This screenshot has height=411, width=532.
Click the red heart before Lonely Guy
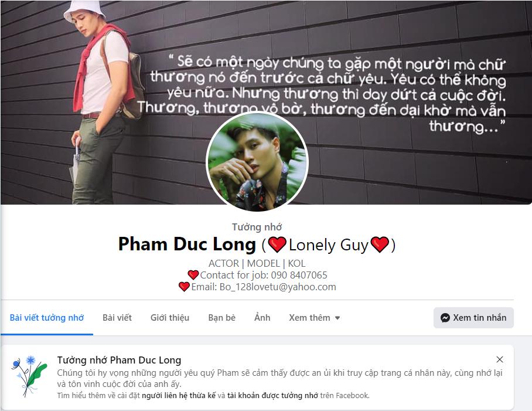point(277,244)
